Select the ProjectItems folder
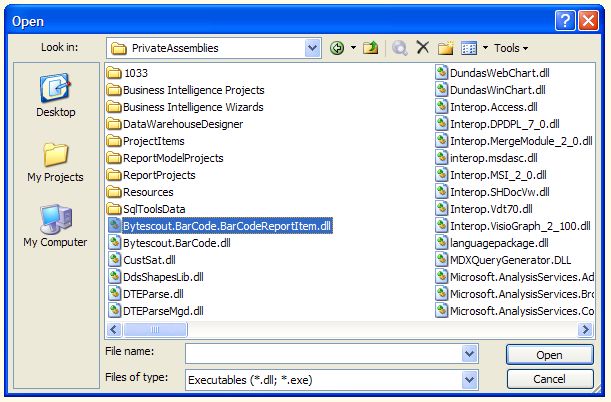The width and height of the screenshot is (611, 402). [145, 141]
